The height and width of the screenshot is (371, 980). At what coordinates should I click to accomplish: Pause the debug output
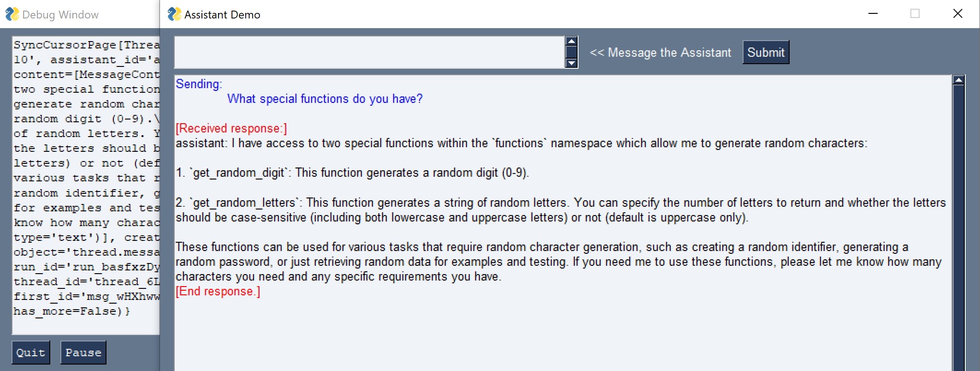click(83, 353)
